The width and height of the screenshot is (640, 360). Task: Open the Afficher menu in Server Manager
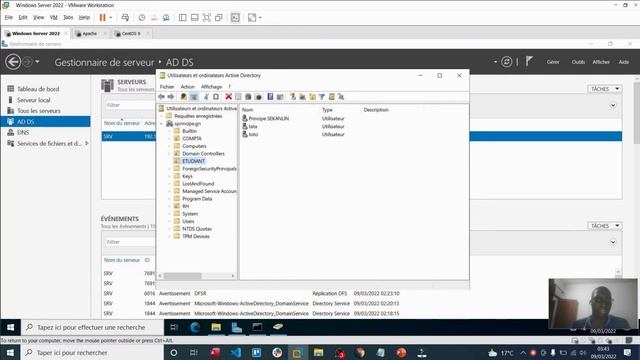pyautogui.click(x=601, y=62)
